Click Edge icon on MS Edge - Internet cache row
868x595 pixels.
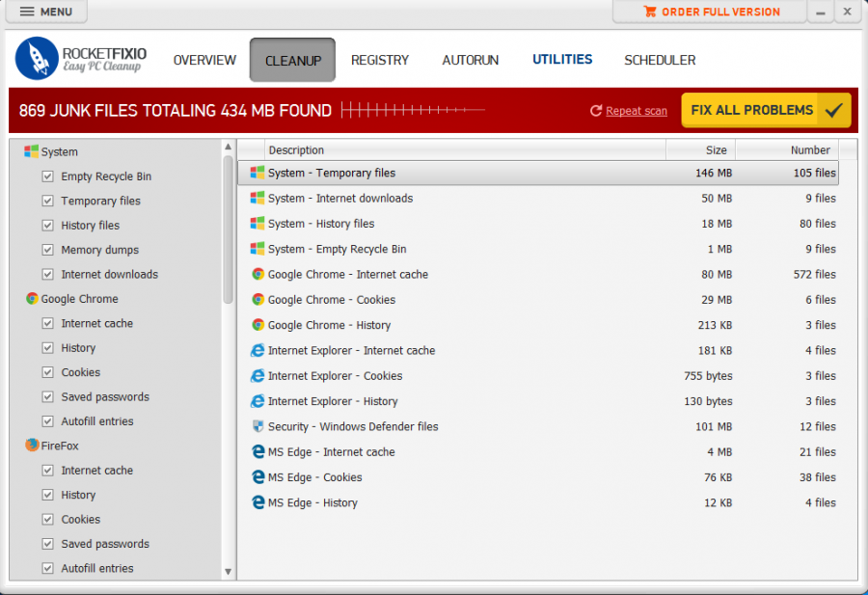click(x=258, y=451)
